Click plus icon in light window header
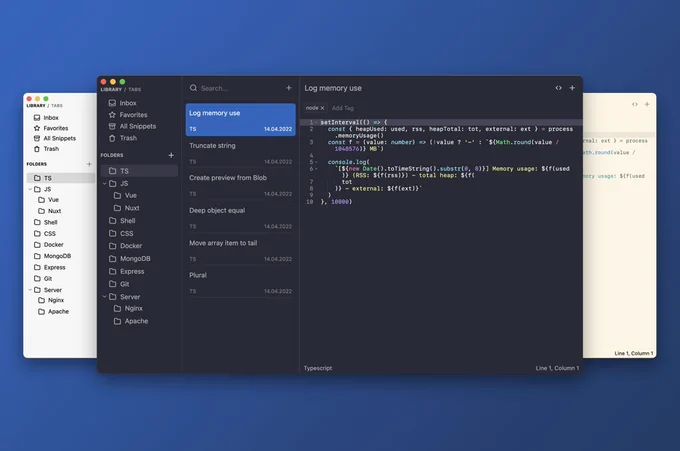 647,104
